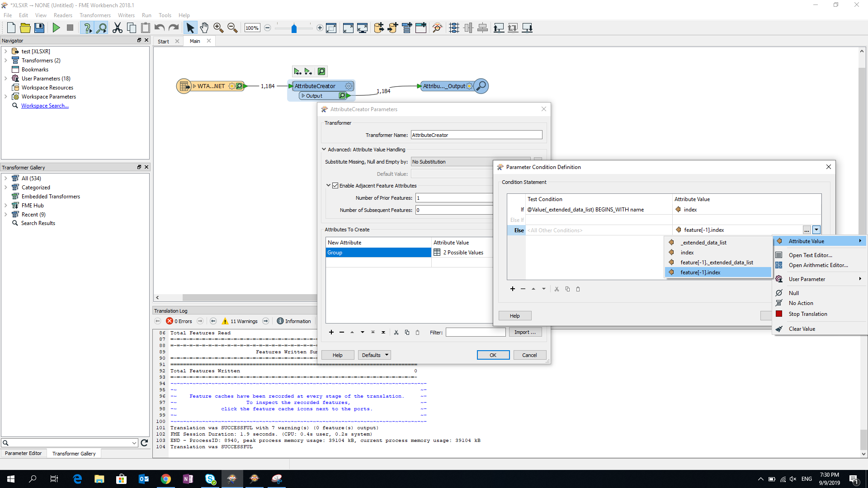Viewport: 868px width, 488px height.
Task: Toggle Feature Caching magnifier icon
Action: 102,28
